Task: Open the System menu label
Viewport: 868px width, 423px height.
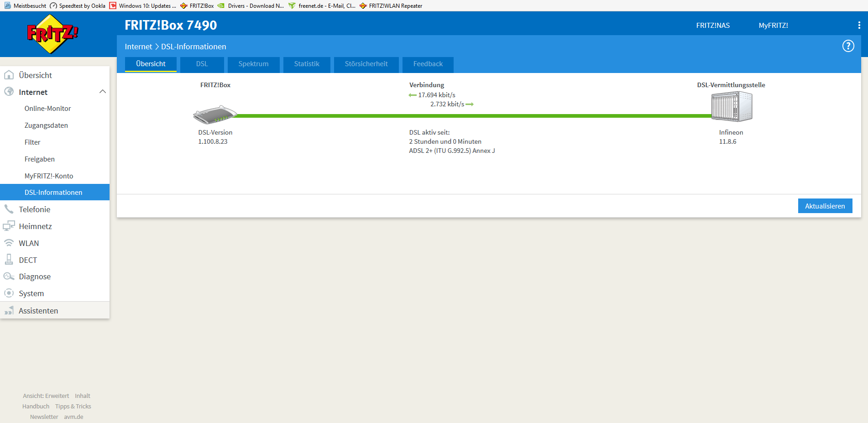Action: 31,293
